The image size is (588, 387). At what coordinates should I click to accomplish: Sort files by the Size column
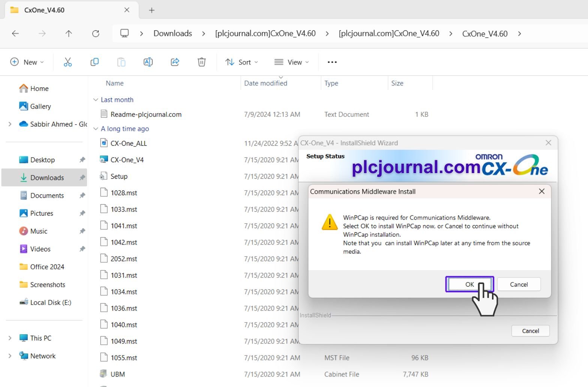397,83
